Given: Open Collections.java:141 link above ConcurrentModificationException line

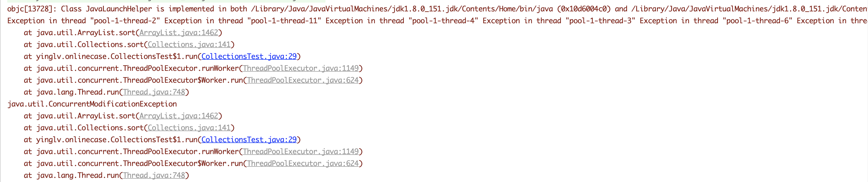Looking at the screenshot, I should pos(189,44).
